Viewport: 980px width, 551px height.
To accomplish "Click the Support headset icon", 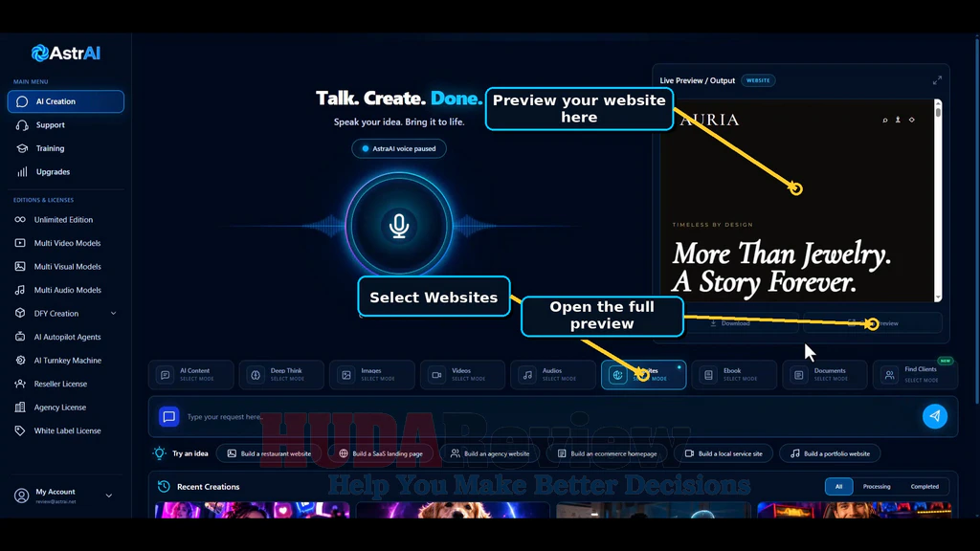I will (22, 125).
